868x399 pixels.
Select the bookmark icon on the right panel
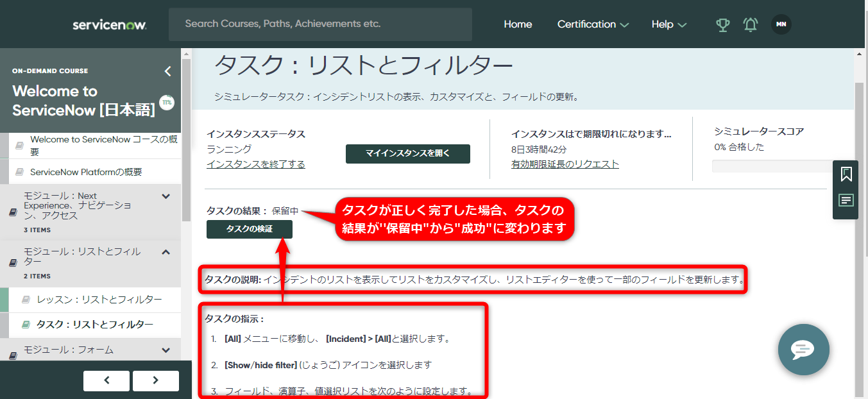846,173
